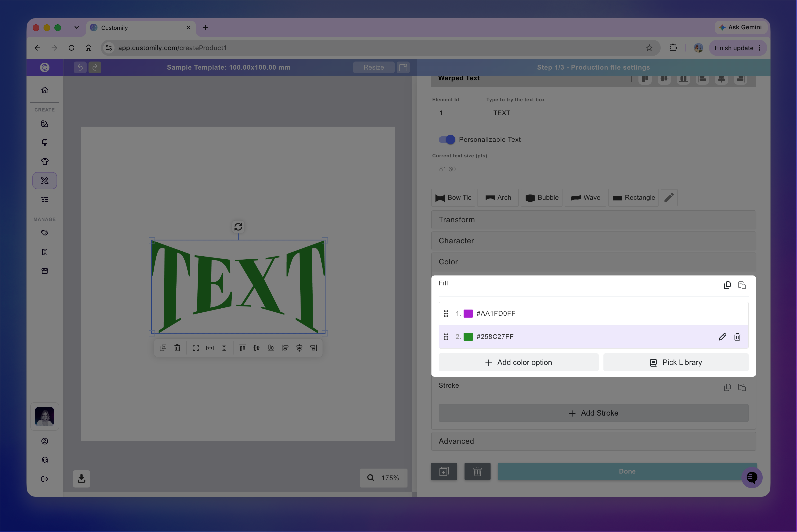This screenshot has height=532, width=797.
Task: Click the undo arrow in the header
Action: [x=80, y=67]
